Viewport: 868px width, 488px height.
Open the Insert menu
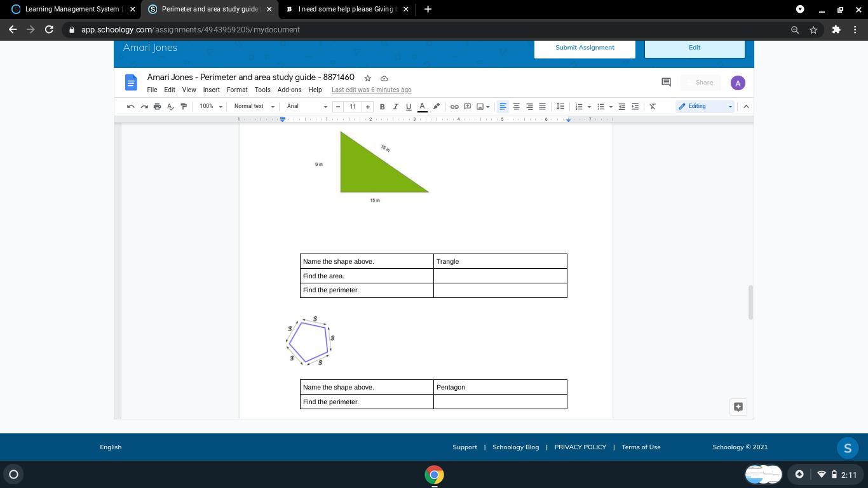tap(211, 90)
